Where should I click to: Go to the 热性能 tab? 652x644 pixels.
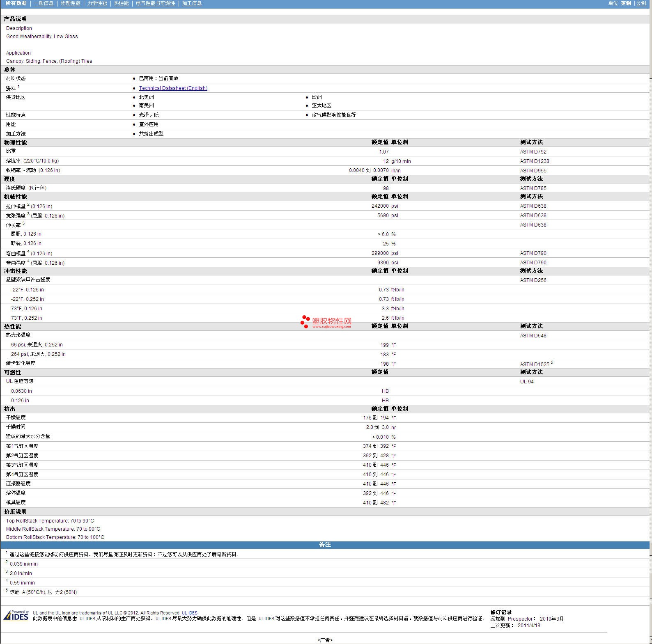[x=121, y=3]
